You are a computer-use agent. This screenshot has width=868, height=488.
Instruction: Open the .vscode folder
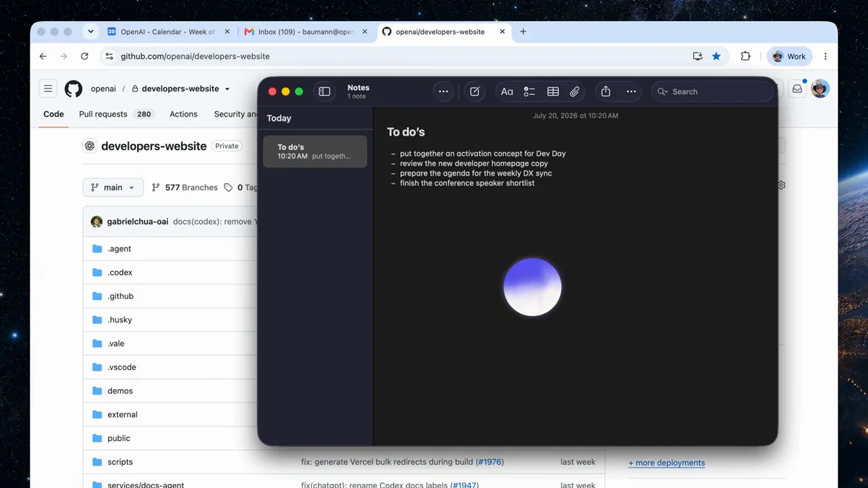[x=122, y=367]
